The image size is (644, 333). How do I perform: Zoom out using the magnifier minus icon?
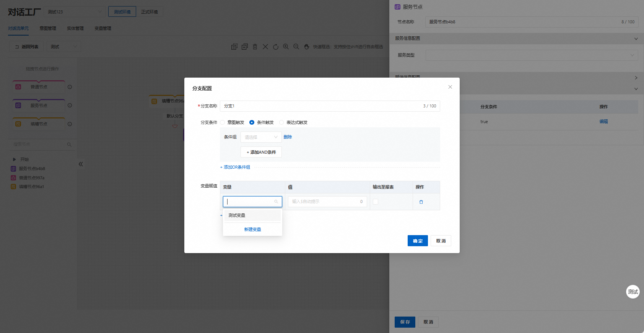296,47
